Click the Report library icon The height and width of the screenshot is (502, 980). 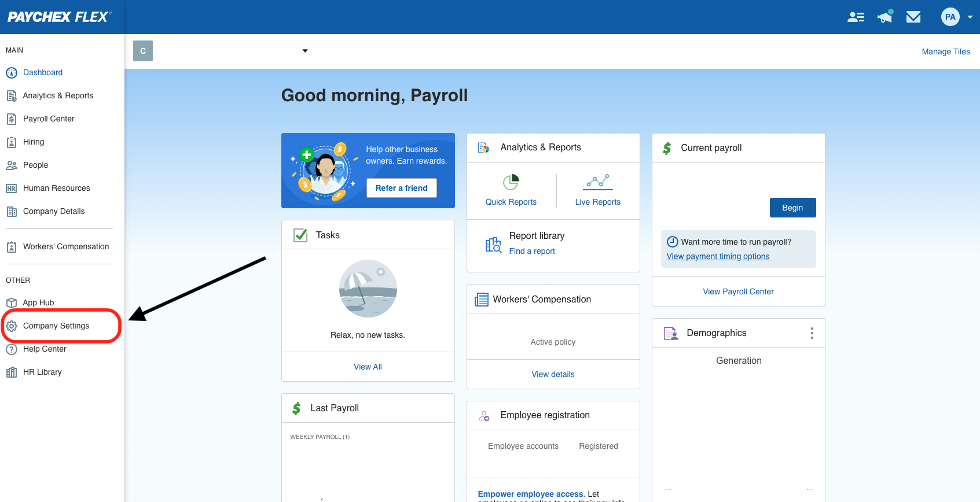[x=493, y=245]
